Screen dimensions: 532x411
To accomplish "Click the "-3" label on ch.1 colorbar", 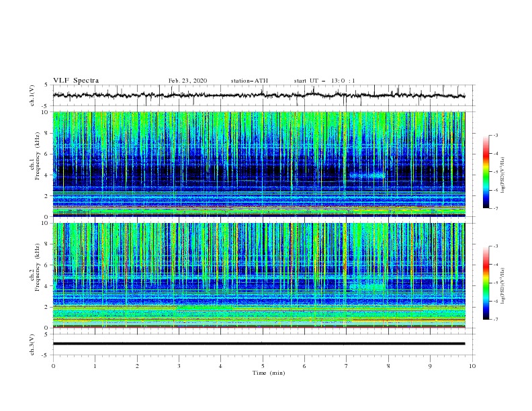I will tap(496, 135).
